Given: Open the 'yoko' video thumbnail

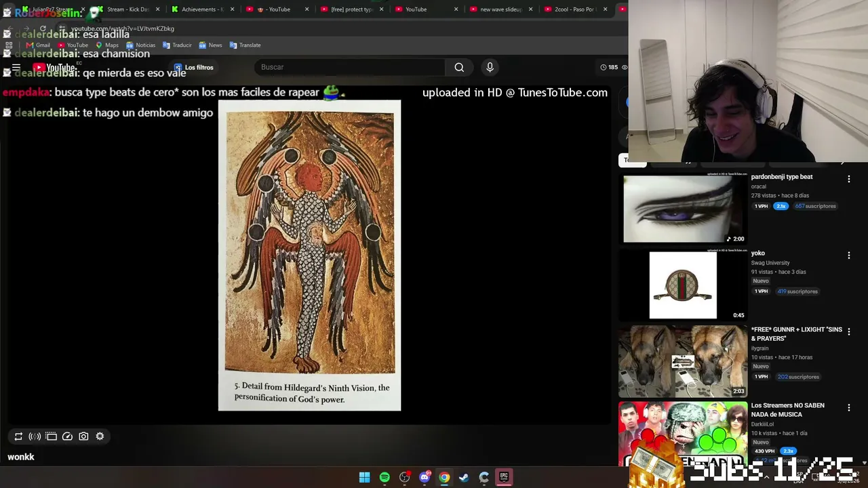Looking at the screenshot, I should tap(683, 285).
